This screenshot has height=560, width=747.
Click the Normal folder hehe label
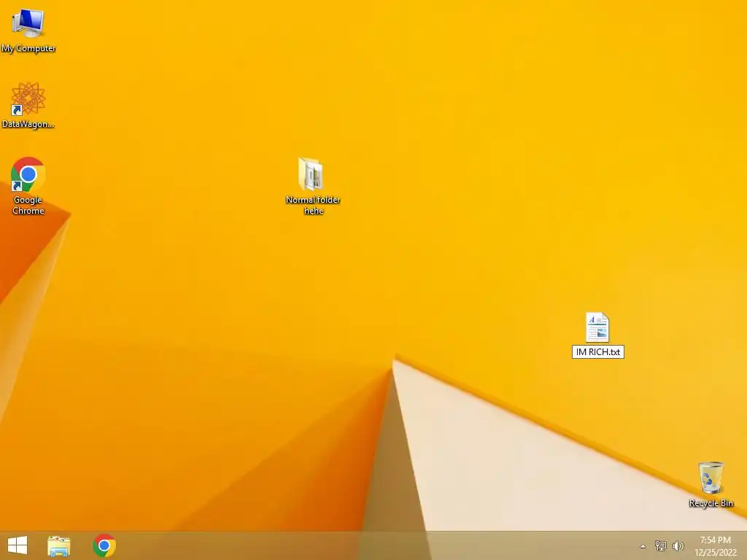pos(313,205)
